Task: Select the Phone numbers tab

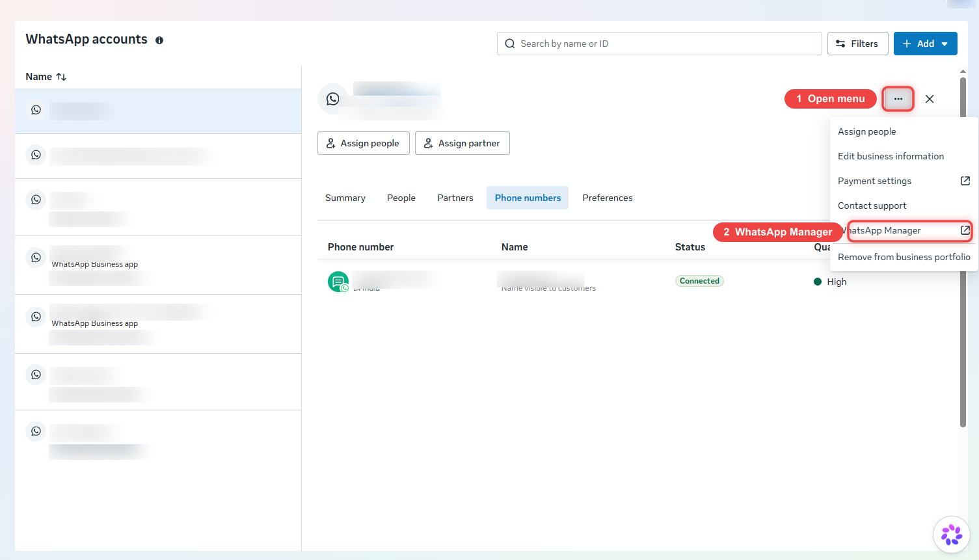Action: pos(528,198)
